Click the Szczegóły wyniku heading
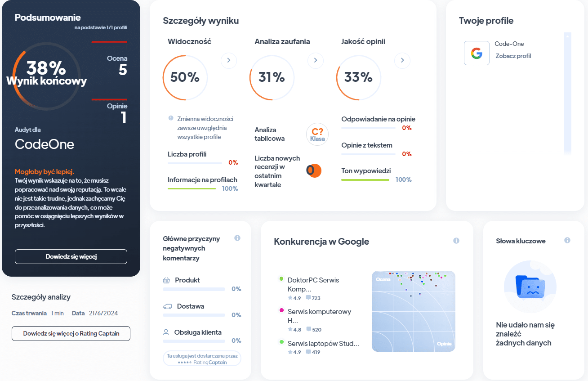 (201, 21)
